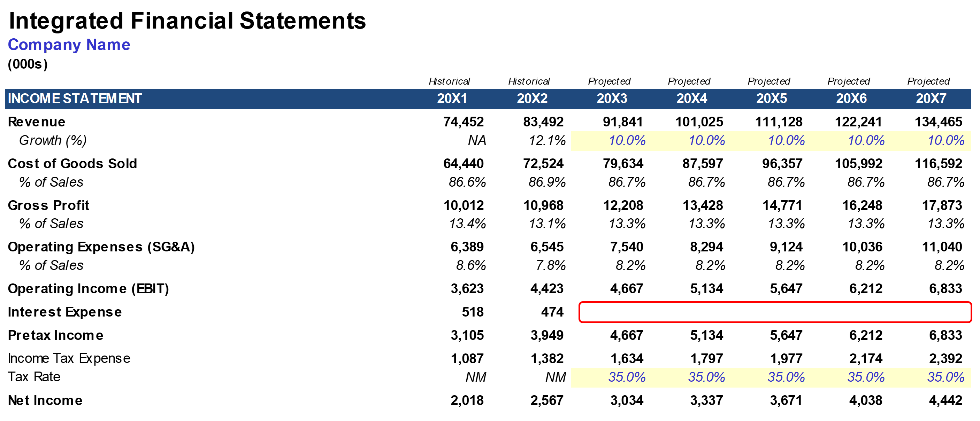Click the Net Income value 2,567

pos(547,400)
